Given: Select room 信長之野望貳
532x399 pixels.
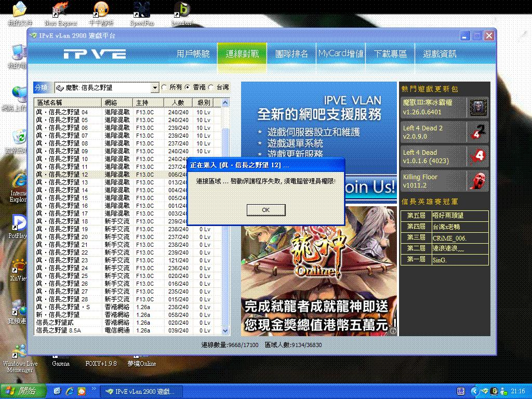Looking at the screenshot, I should coord(128,323).
